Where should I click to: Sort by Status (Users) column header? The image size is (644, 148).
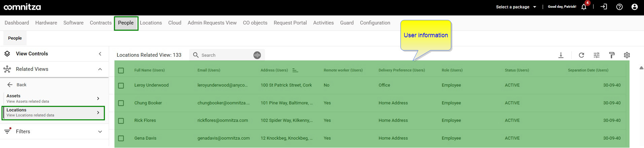point(517,70)
